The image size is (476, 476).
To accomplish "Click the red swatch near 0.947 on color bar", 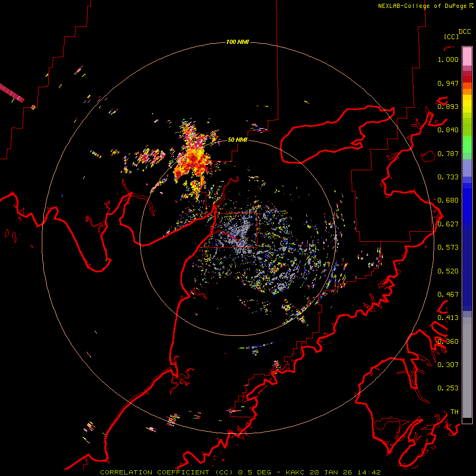I will point(467,79).
